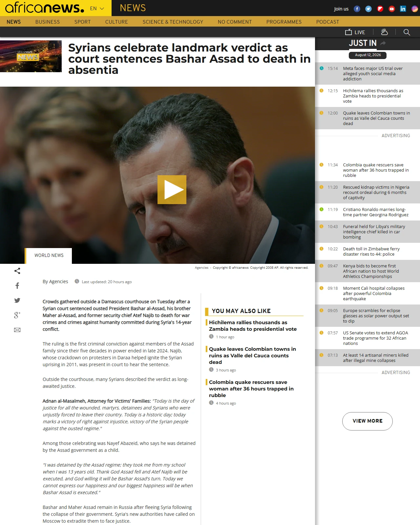Screen dimensions: 420x525
Task: Open the article share icon
Action: pos(17,271)
